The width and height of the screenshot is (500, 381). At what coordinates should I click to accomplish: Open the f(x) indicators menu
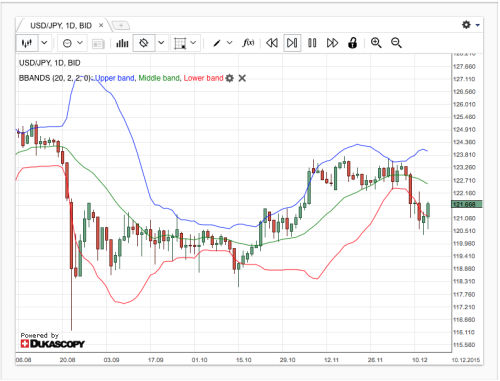point(248,43)
